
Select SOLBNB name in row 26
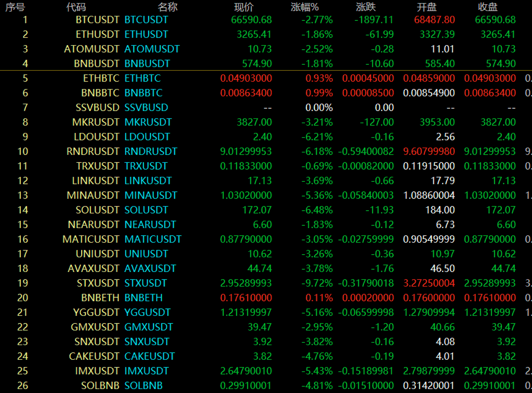pyautogui.click(x=144, y=385)
